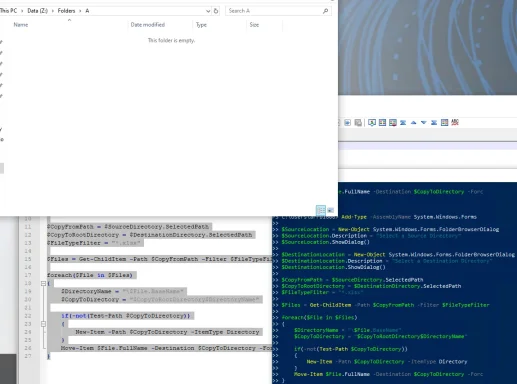Click line number 22 in script gutter
The image size is (517, 384).
(28, 316)
